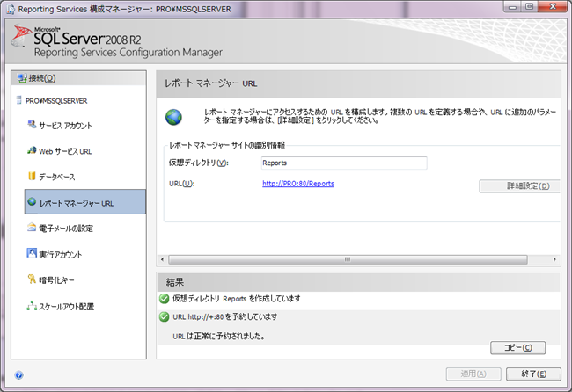Maximize the configuration manager window
The height and width of the screenshot is (392, 572).
(x=530, y=7)
